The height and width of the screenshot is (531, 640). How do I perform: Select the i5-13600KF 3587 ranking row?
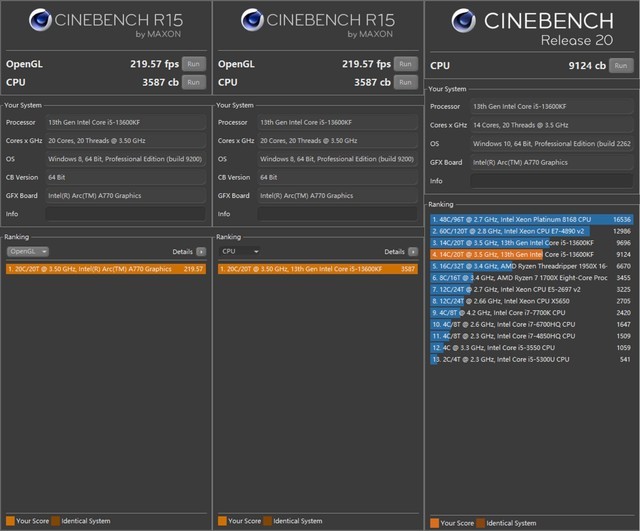(x=318, y=269)
